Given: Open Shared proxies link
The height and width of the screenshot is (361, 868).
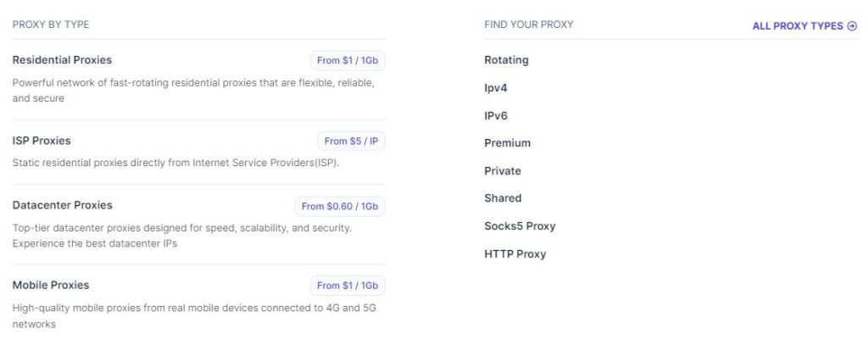Looking at the screenshot, I should (503, 198).
